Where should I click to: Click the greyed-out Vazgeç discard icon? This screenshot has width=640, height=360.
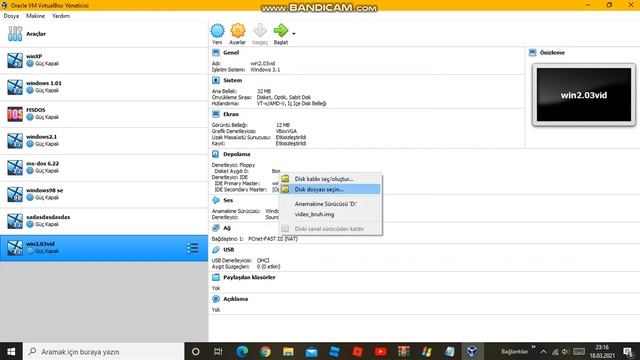(x=260, y=31)
